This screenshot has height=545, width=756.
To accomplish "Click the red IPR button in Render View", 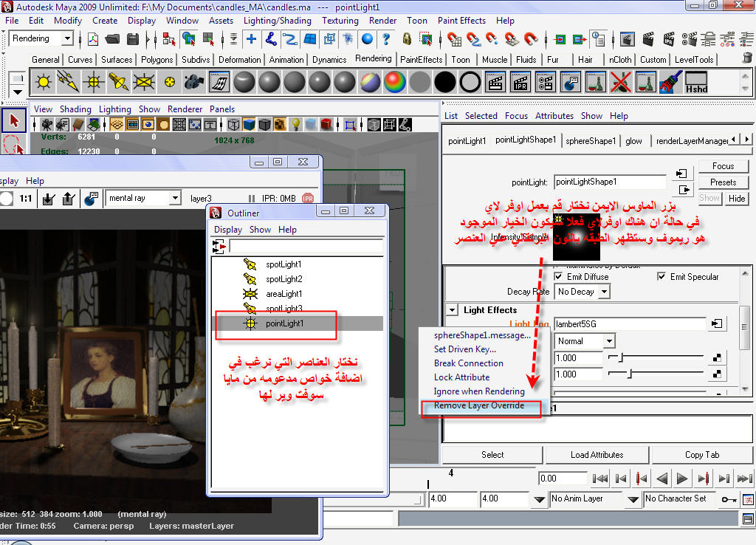I will coord(308,198).
